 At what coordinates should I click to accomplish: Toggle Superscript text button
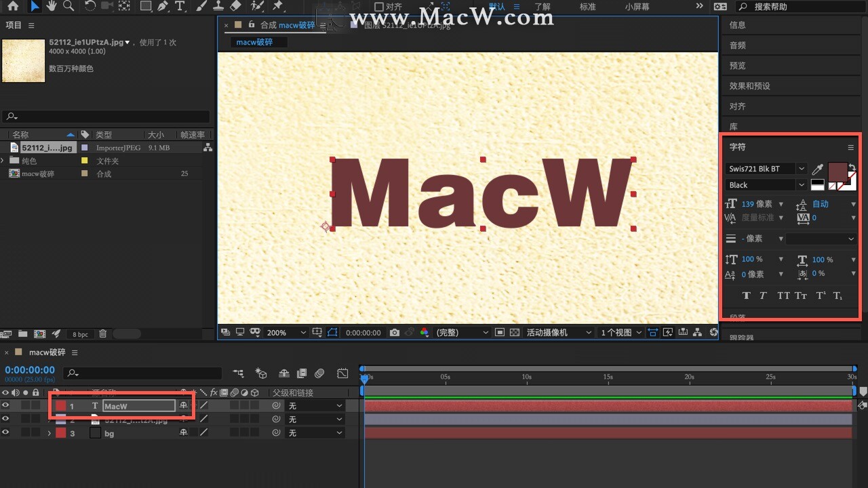click(x=821, y=296)
